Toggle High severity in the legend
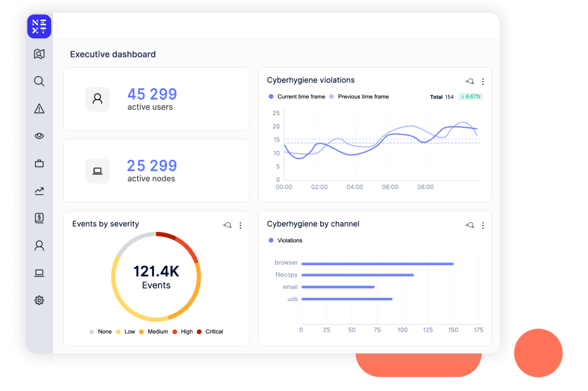 point(183,332)
